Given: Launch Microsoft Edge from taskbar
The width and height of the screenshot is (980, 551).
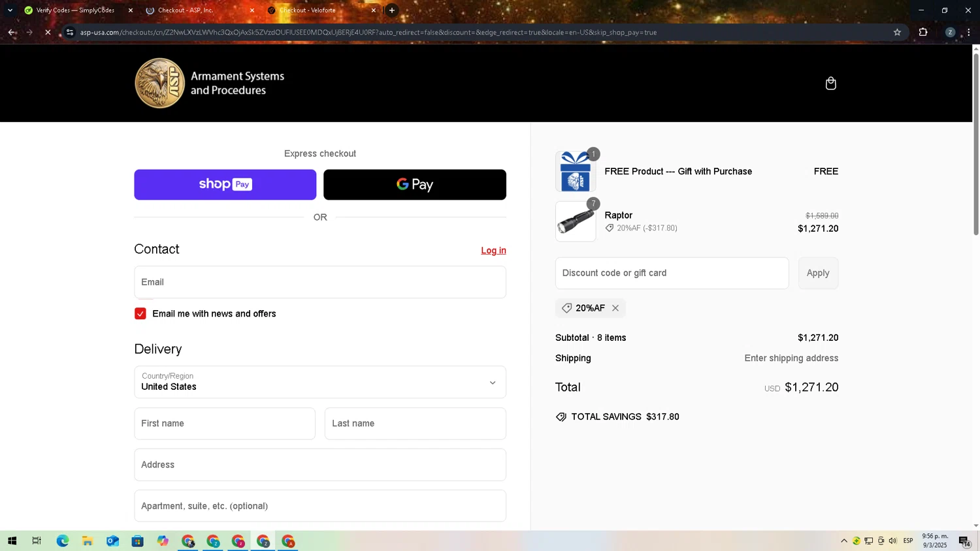Looking at the screenshot, I should coord(62,541).
